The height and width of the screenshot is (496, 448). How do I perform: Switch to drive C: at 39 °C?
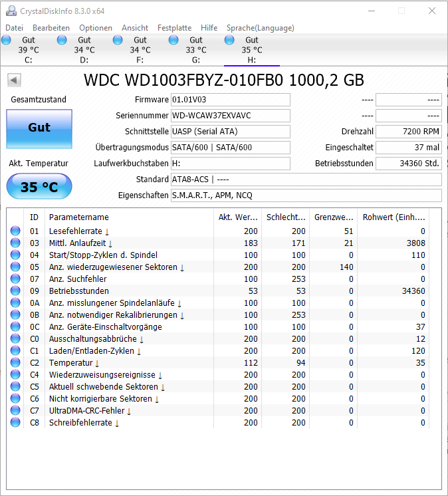29,50
